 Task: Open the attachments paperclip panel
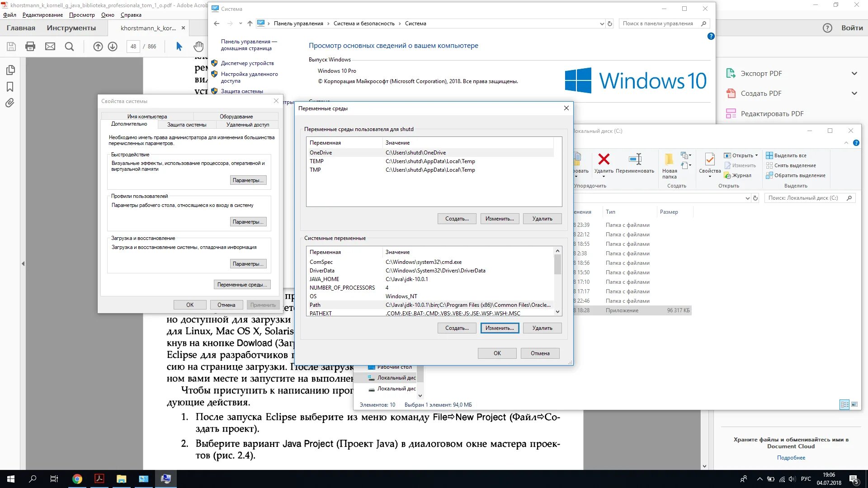10,103
